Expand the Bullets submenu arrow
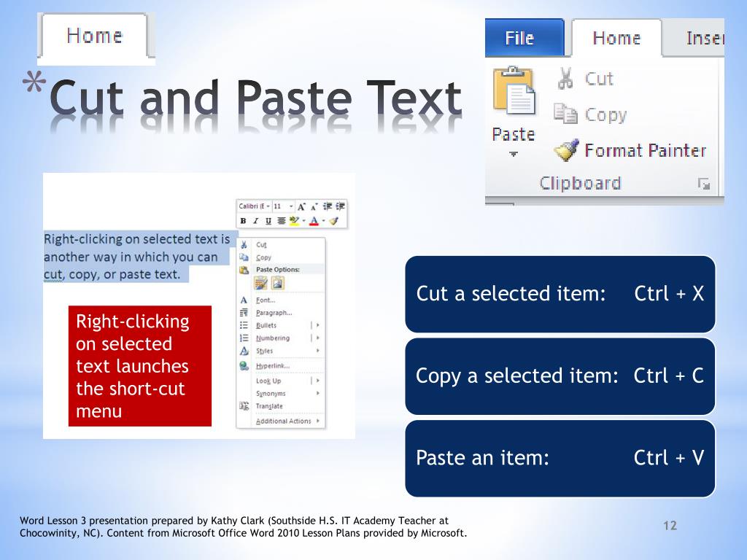Screen dimensions: 747x560 click(317, 325)
